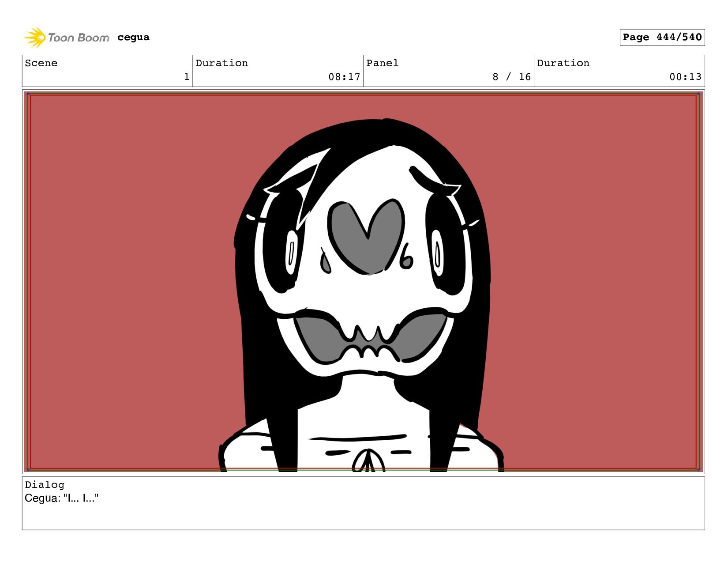Click the scene duration value "08:17"
This screenshot has height=563, width=728.
pos(344,77)
